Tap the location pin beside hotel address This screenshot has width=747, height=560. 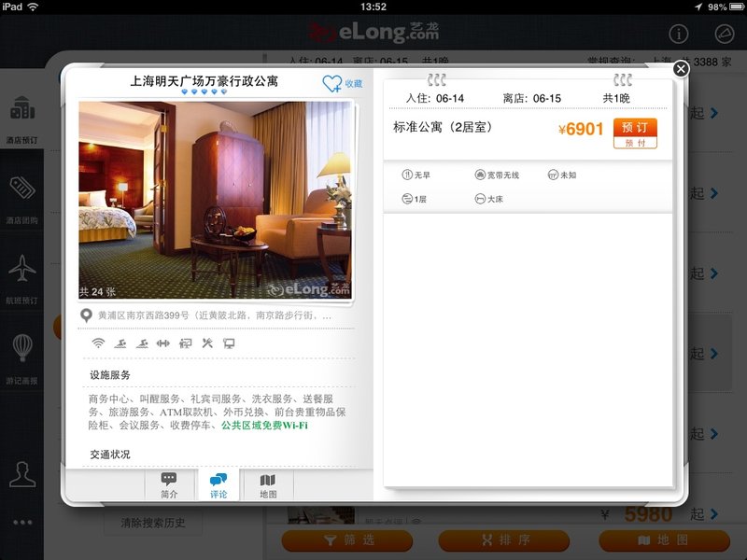(86, 315)
